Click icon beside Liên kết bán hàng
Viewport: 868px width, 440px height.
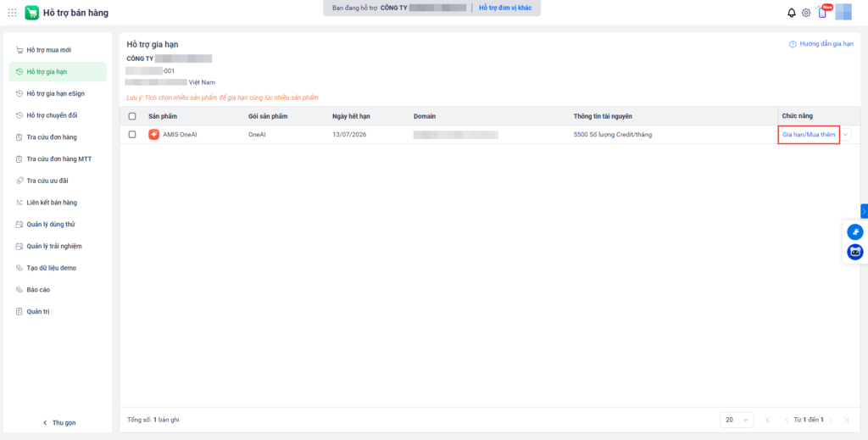19,203
